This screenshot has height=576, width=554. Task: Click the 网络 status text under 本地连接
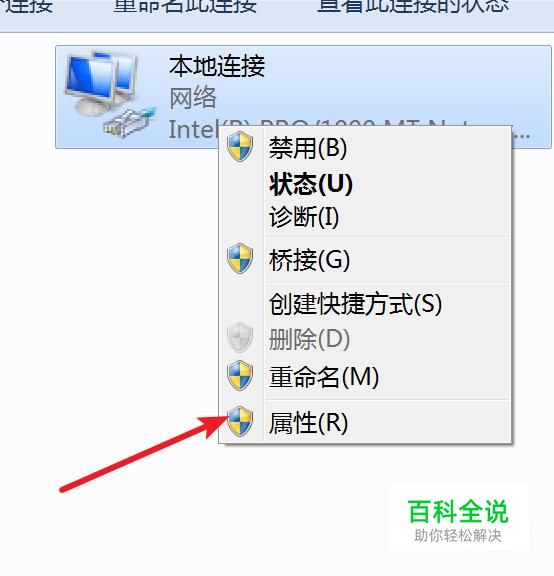tap(193, 97)
